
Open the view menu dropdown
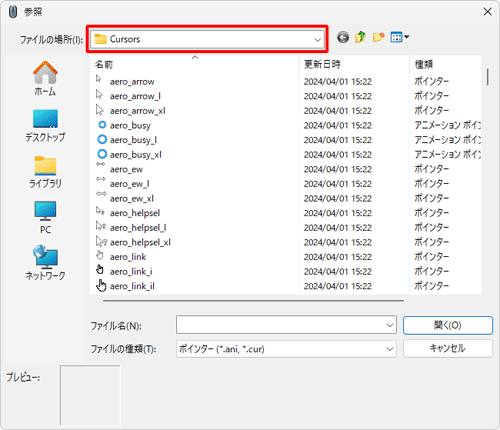(x=400, y=37)
